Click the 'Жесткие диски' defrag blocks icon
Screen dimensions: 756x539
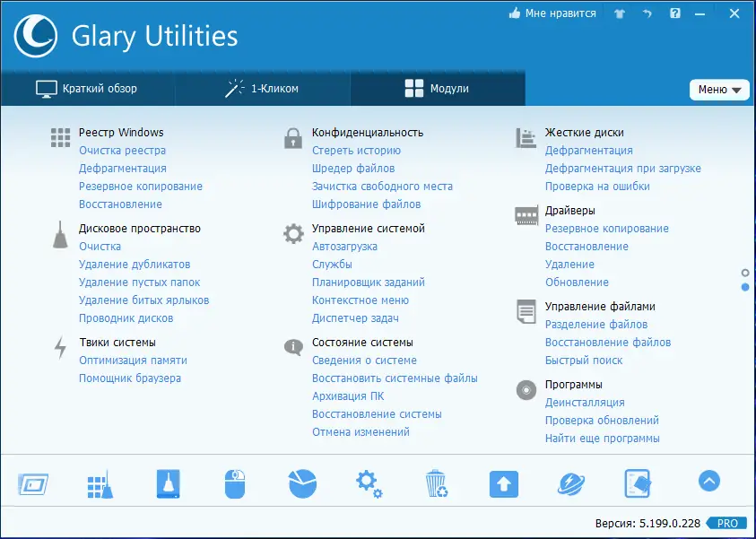click(x=526, y=138)
